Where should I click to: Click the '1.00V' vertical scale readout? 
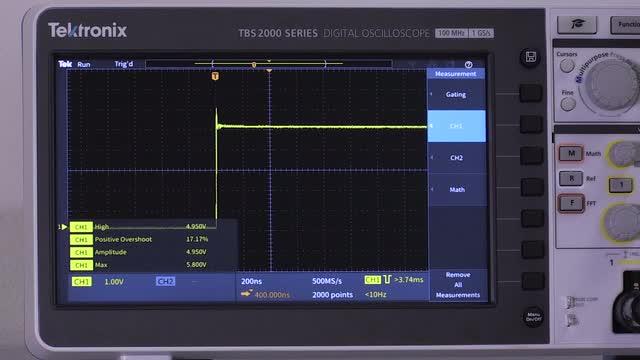pyautogui.click(x=114, y=282)
